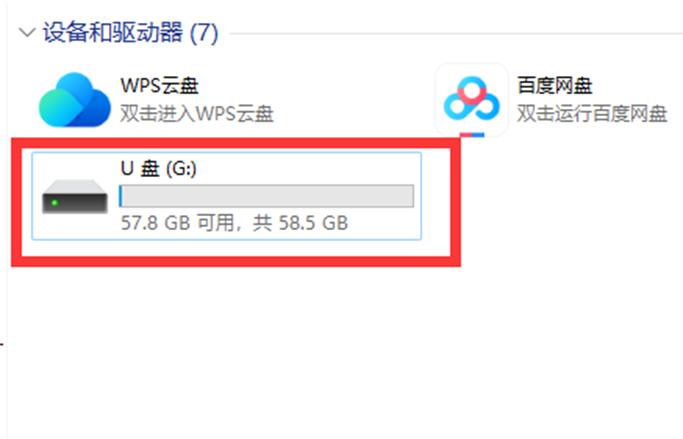
Task: Click the WPS云盘 cloud icon
Action: pos(74,100)
